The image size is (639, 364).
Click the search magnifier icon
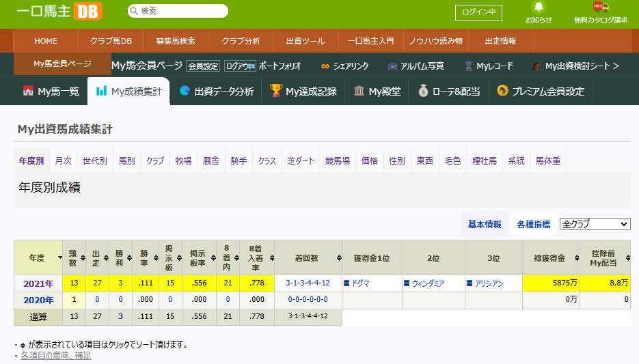tap(134, 11)
